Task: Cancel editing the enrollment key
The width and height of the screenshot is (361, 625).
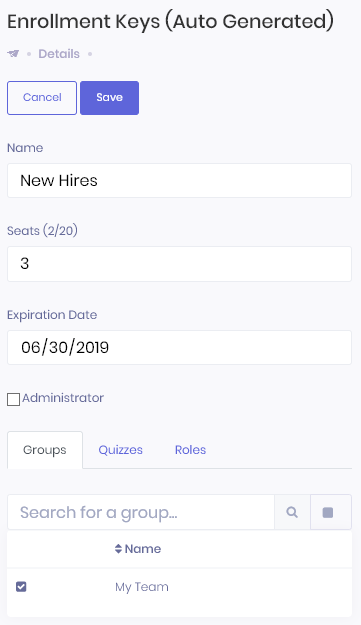Action: [x=42, y=98]
